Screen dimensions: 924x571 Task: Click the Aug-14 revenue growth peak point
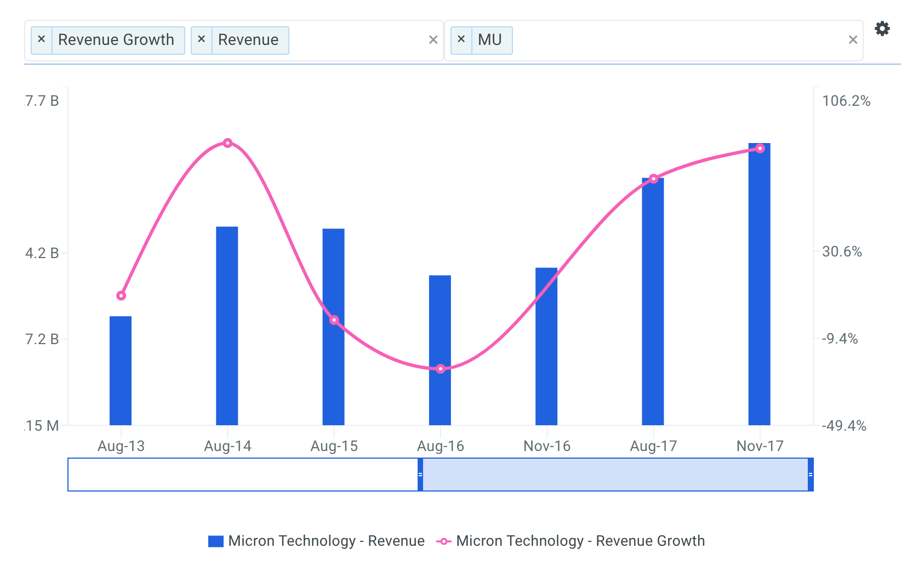[228, 143]
